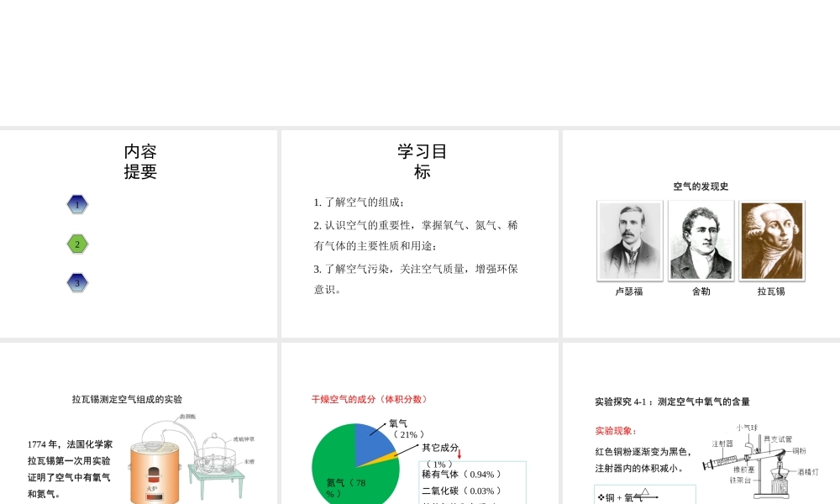The width and height of the screenshot is (840, 504).
Task: Click the portrait of 舍勒
Action: pyautogui.click(x=701, y=240)
